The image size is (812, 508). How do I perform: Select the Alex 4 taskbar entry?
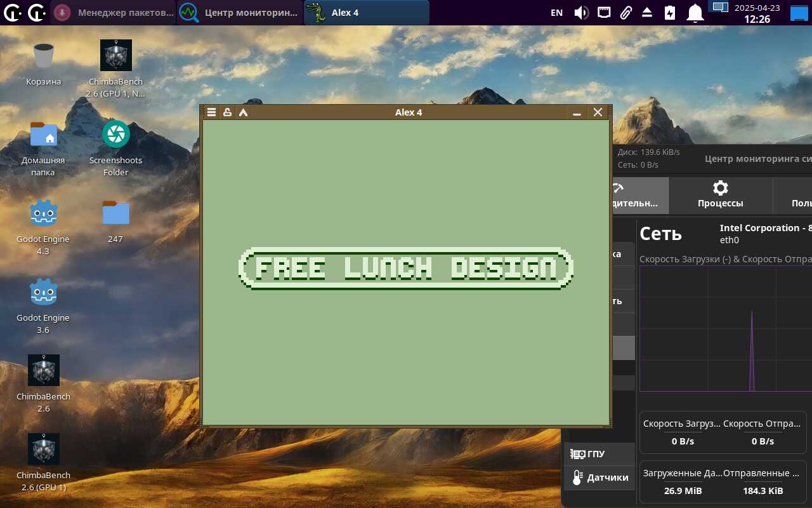pos(367,12)
